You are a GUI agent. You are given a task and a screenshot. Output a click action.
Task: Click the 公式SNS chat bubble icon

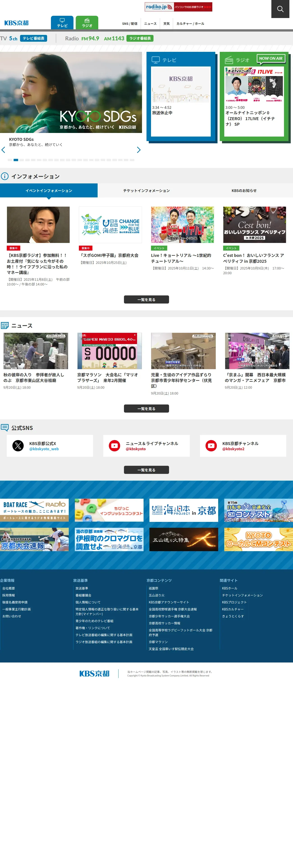tap(5, 428)
